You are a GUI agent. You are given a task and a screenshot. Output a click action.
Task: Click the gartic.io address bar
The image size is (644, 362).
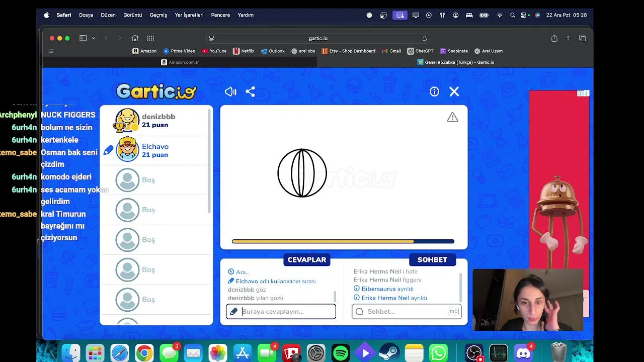click(318, 38)
